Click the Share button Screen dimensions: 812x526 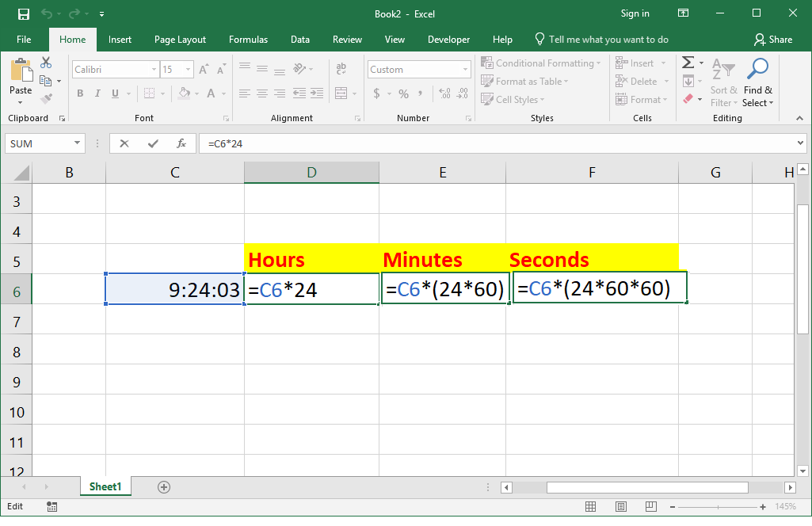point(773,39)
